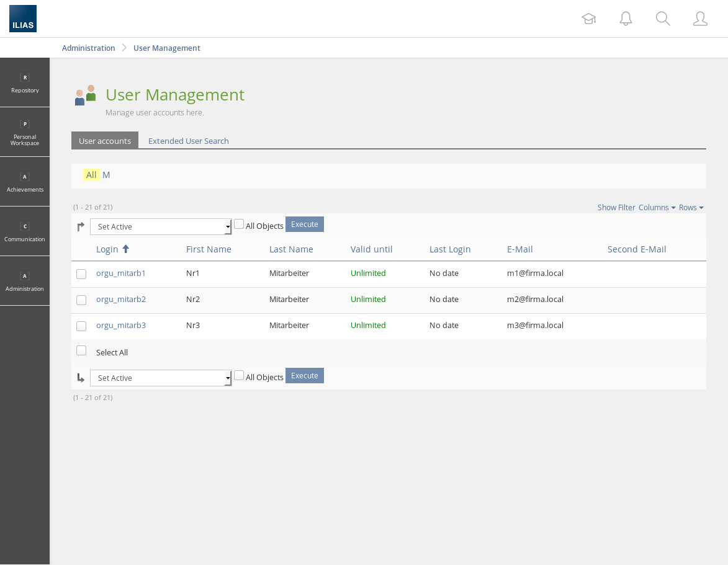Open Achievements in the sidebar
Image resolution: width=728 pixels, height=565 pixels.
pyautogui.click(x=25, y=182)
